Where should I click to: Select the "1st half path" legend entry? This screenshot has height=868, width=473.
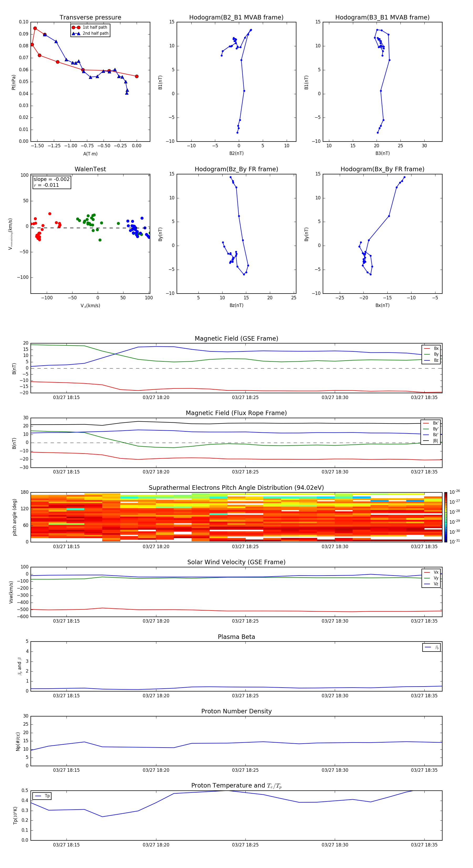(90, 27)
